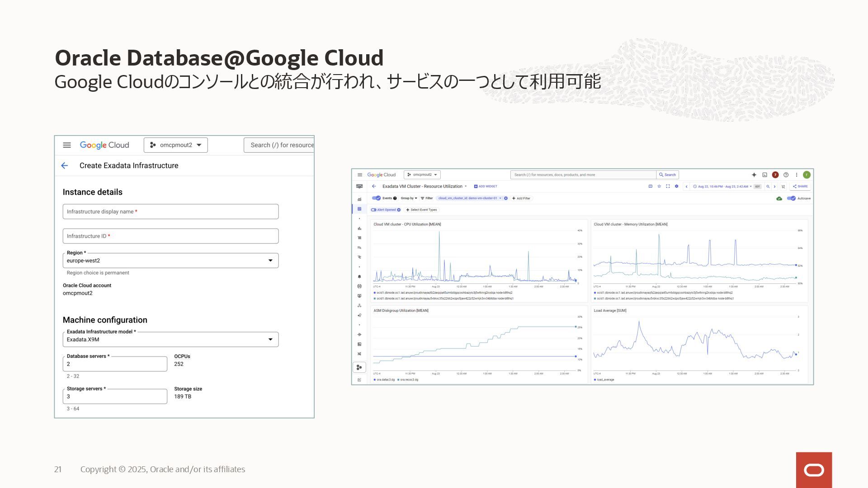
Task: Toggle the Events switch
Action: click(x=376, y=198)
